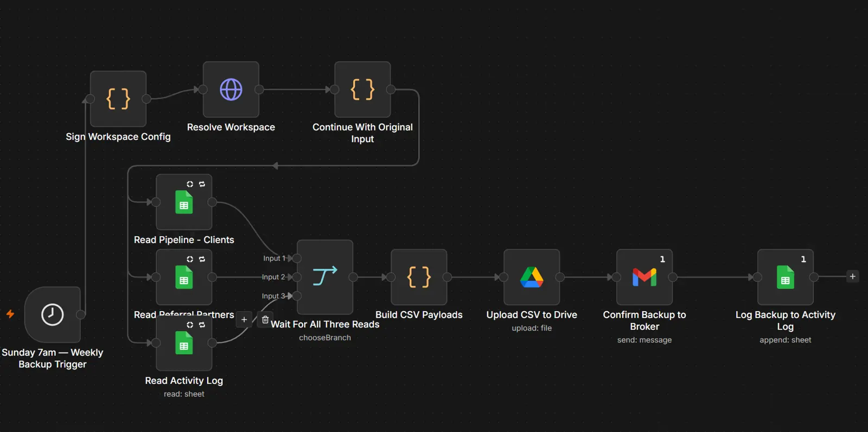The image size is (868, 432).
Task: Click the Input 3 connector of the merge node
Action: point(297,296)
